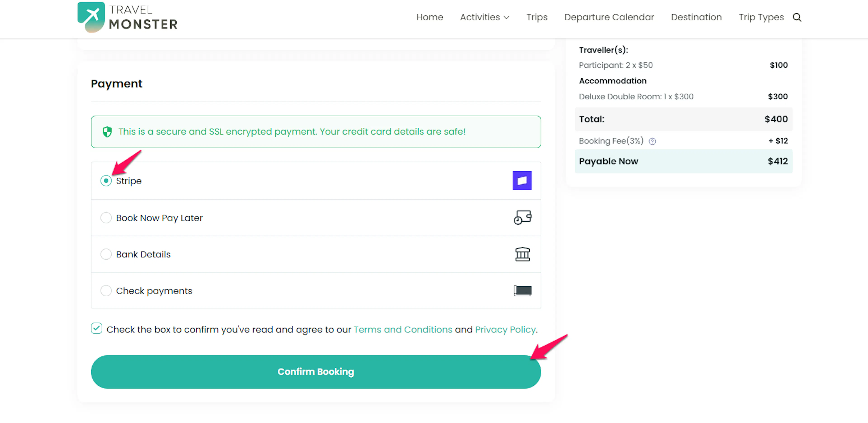Click the green SSL shield icon

pyautogui.click(x=107, y=132)
